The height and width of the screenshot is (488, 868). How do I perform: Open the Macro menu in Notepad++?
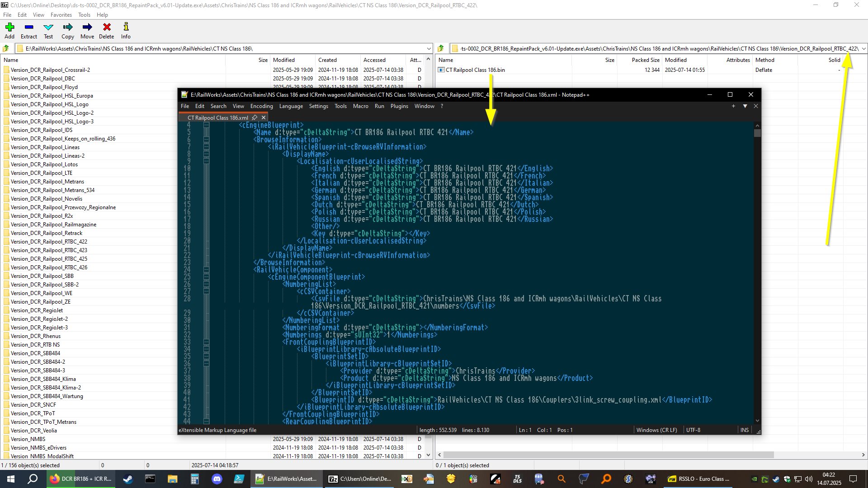click(x=360, y=106)
